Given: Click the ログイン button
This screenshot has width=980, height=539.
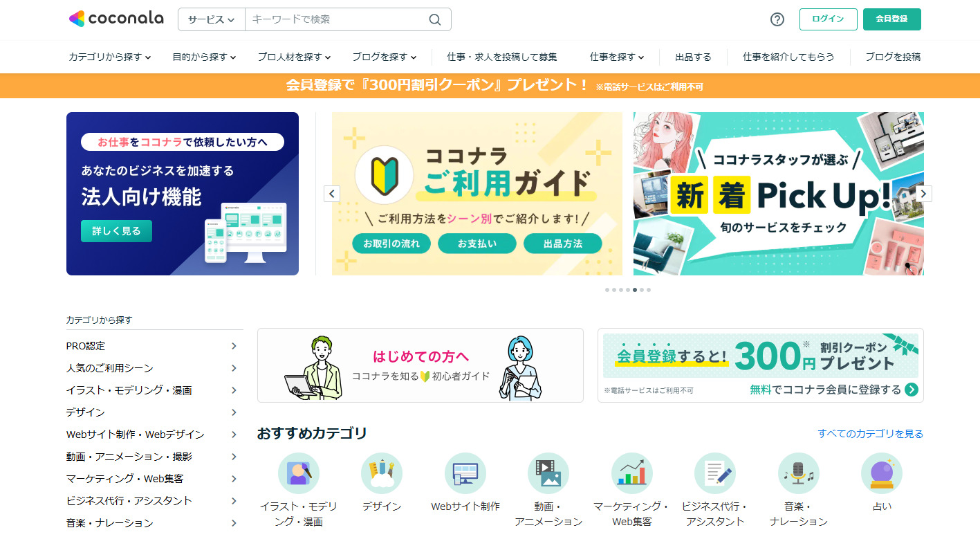Looking at the screenshot, I should pyautogui.click(x=828, y=19).
